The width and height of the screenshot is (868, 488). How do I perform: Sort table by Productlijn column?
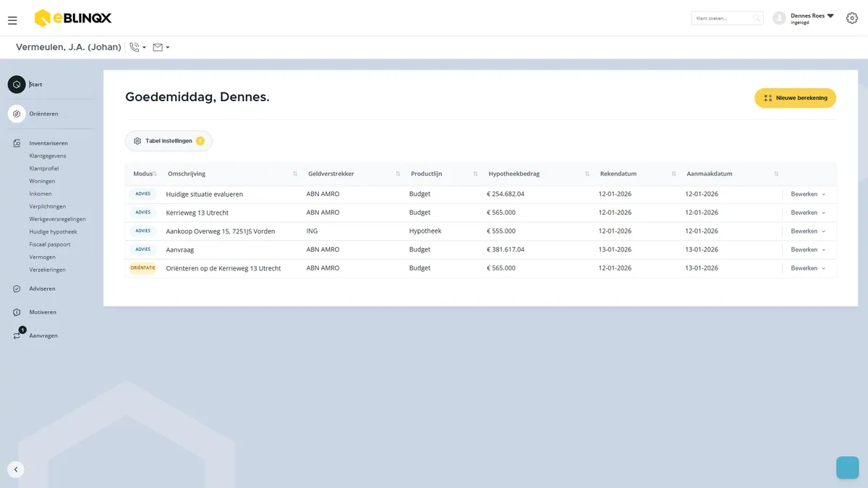coord(476,174)
